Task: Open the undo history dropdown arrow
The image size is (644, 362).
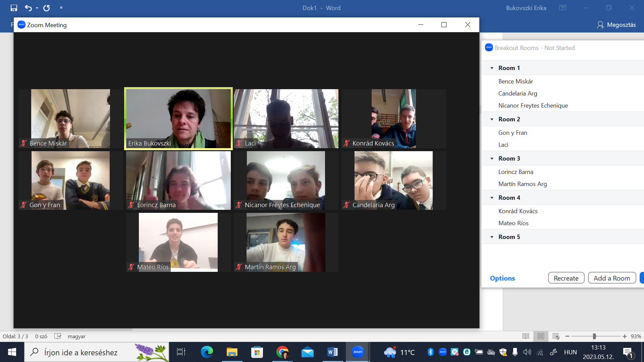Action: [37, 8]
